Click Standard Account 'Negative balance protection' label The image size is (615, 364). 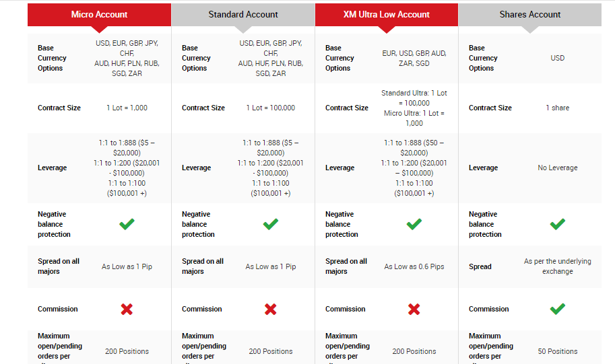click(x=198, y=224)
